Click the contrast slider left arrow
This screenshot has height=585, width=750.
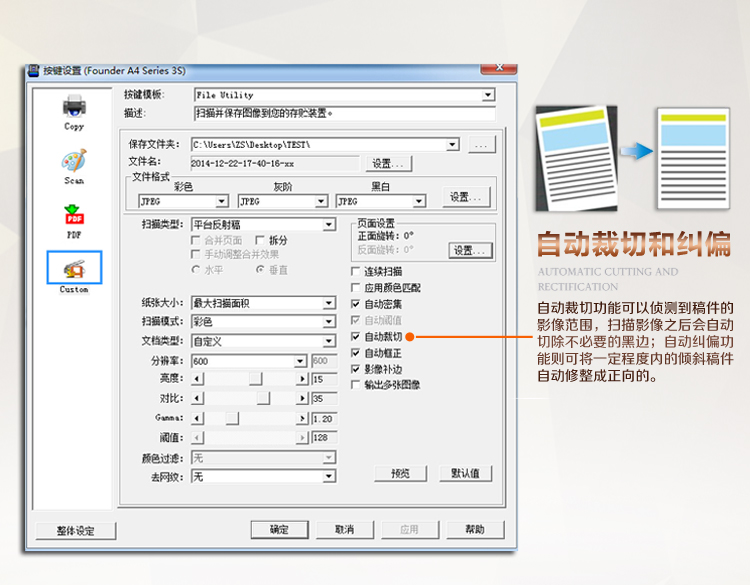coord(197,399)
